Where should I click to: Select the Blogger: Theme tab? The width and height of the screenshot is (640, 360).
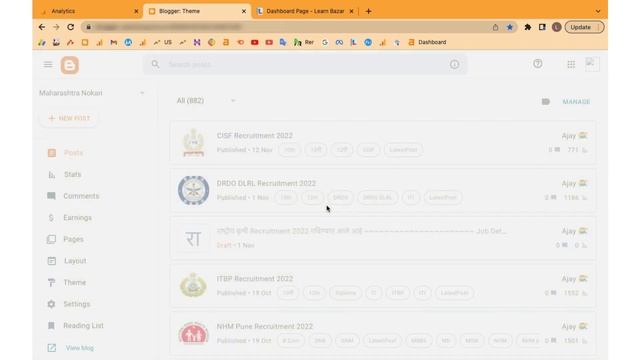(x=197, y=11)
